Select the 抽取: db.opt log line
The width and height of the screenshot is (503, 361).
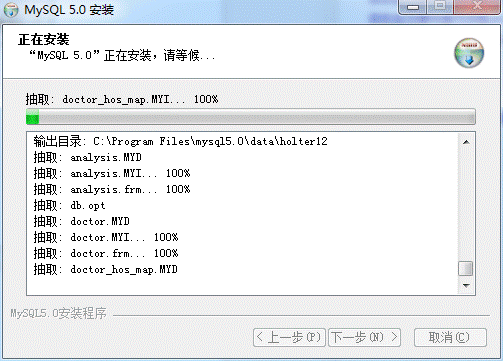pyautogui.click(x=69, y=205)
